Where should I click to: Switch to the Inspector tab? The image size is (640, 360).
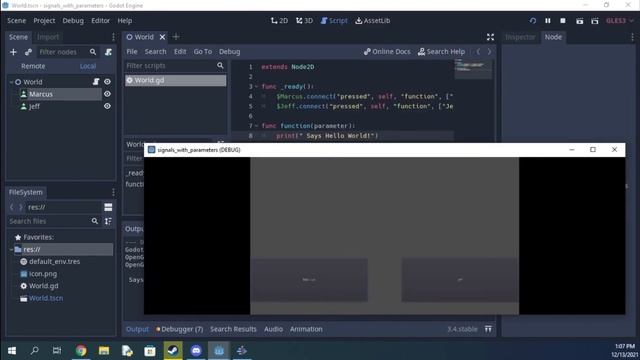tap(520, 37)
